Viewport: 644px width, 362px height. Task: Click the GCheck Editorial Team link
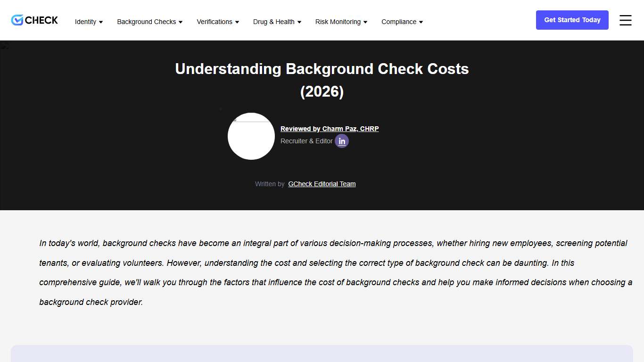(322, 184)
